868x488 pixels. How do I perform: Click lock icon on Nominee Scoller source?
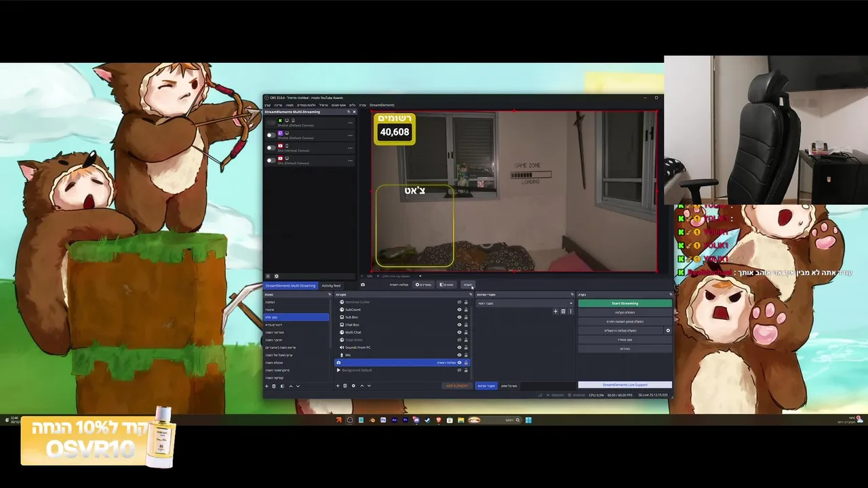pyautogui.click(x=466, y=302)
